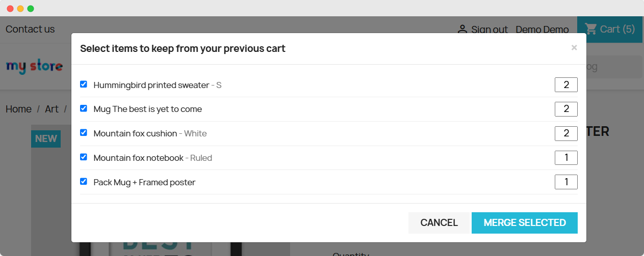Click quantity field for Mug The best
The height and width of the screenshot is (256, 644).
pyautogui.click(x=566, y=109)
